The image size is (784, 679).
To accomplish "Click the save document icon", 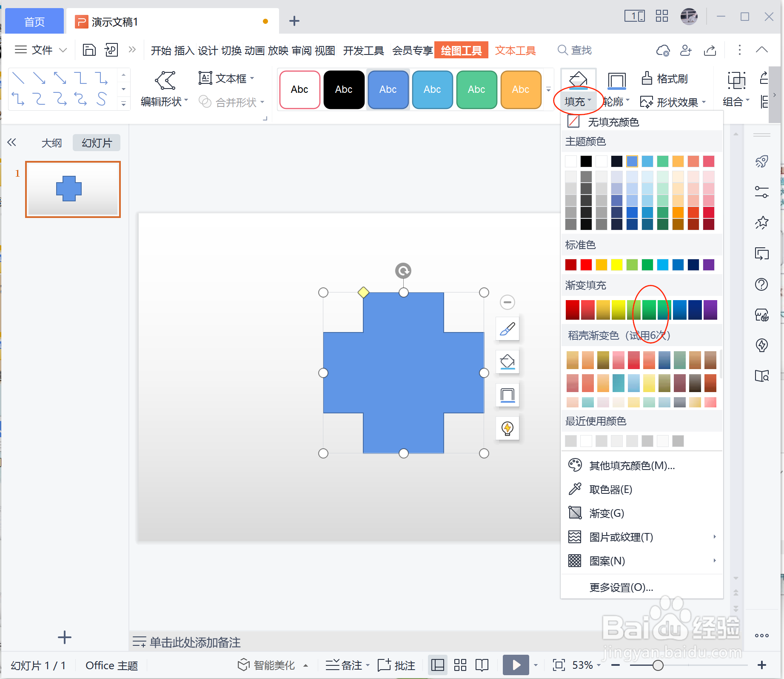I will [89, 50].
